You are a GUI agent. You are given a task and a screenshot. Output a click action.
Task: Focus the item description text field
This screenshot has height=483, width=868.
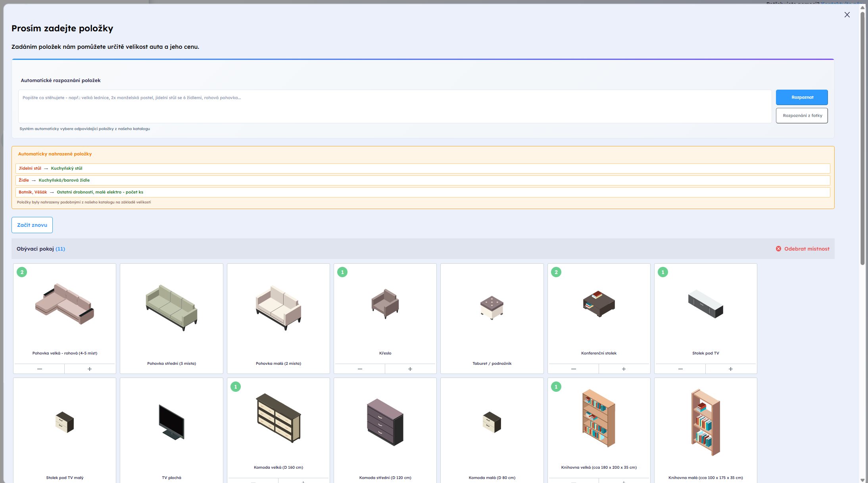click(395, 106)
